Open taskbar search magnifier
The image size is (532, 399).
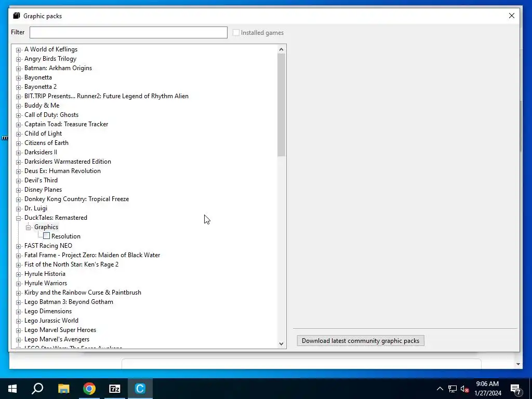pyautogui.click(x=37, y=389)
